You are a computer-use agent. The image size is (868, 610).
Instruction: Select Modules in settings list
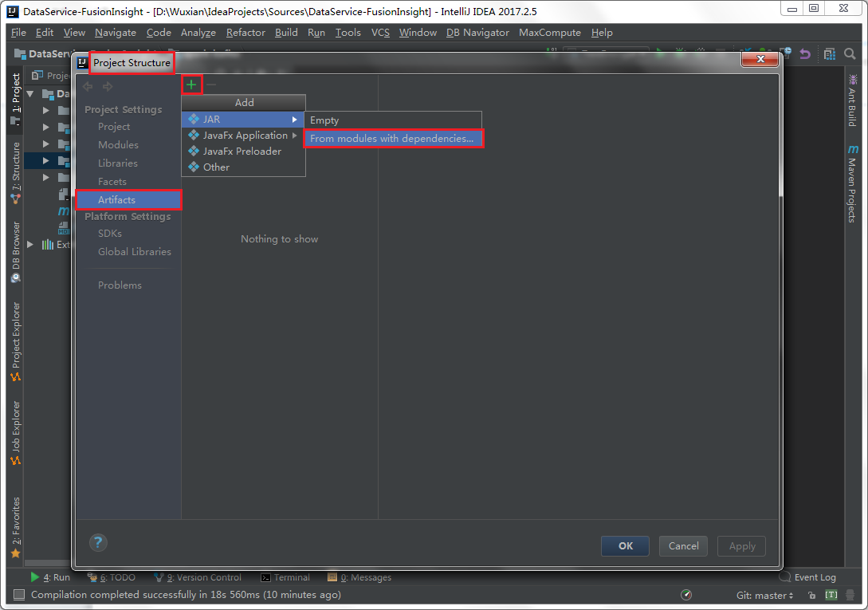pos(119,144)
